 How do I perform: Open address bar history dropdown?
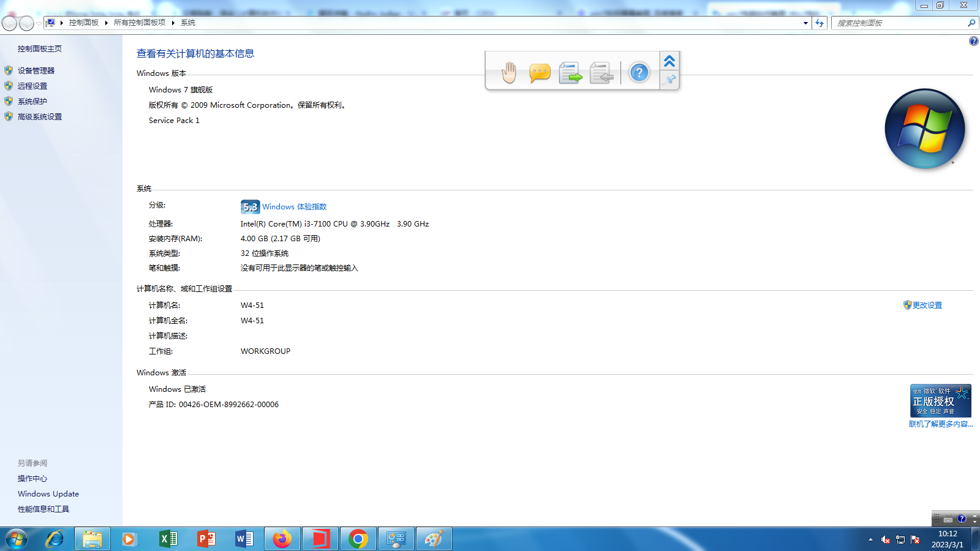pyautogui.click(x=805, y=23)
